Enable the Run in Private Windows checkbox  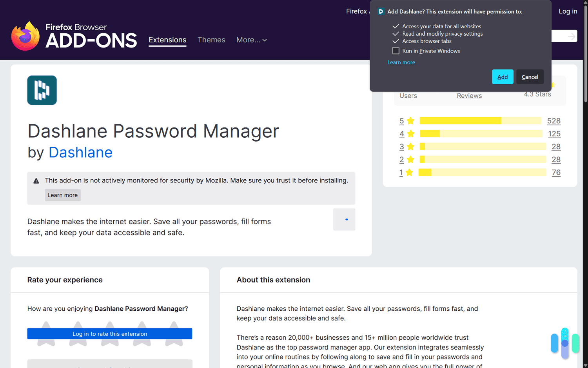396,51
